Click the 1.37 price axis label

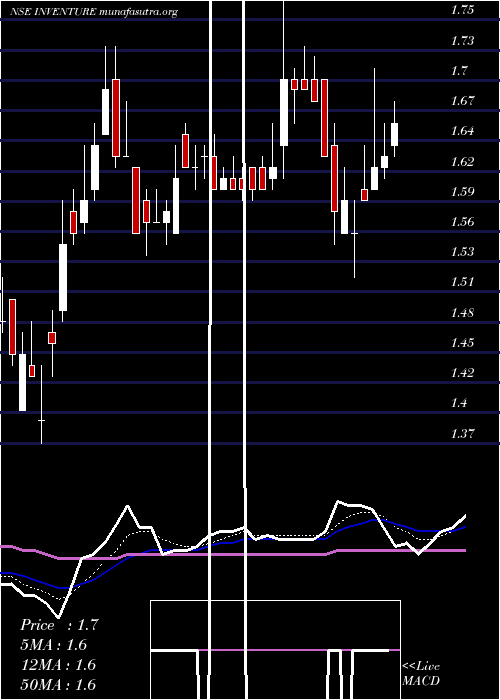(x=462, y=433)
